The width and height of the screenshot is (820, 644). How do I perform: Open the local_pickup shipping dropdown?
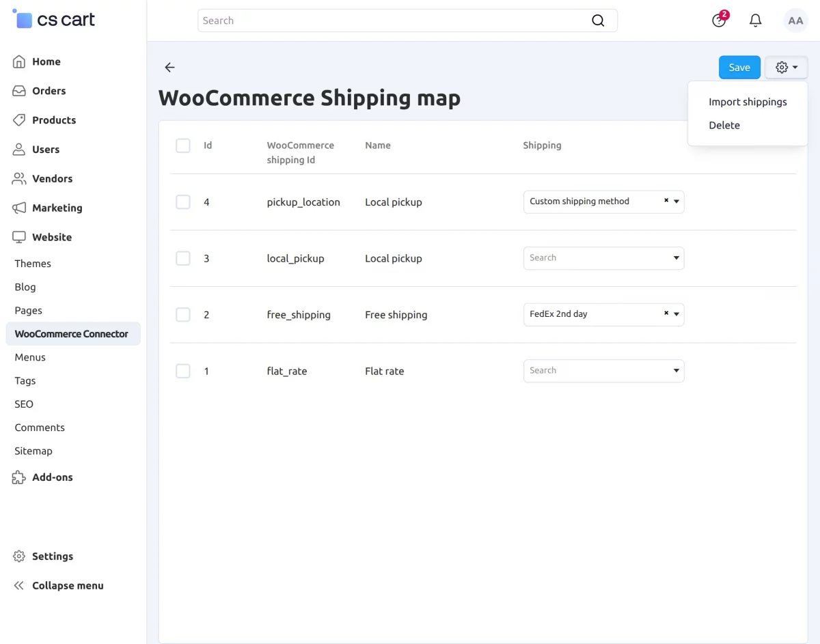coord(603,258)
